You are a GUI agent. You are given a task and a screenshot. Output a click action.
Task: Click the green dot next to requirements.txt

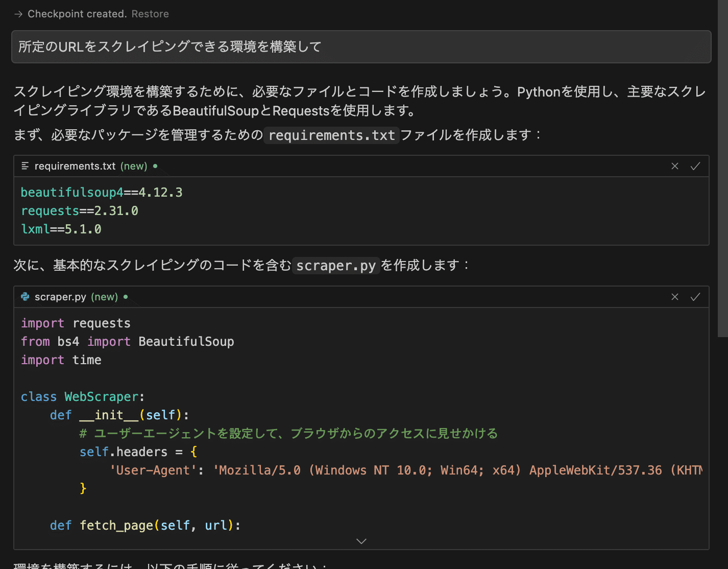(155, 166)
